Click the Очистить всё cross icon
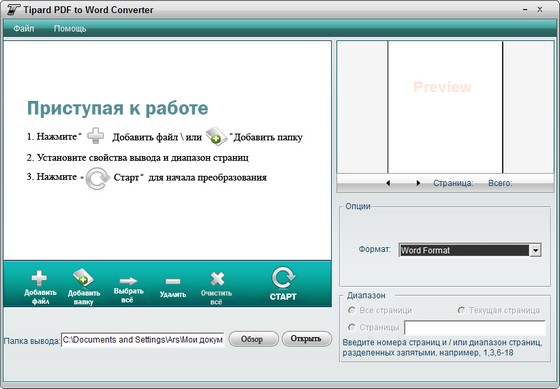Image resolution: width=560 pixels, height=389 pixels. point(217,279)
